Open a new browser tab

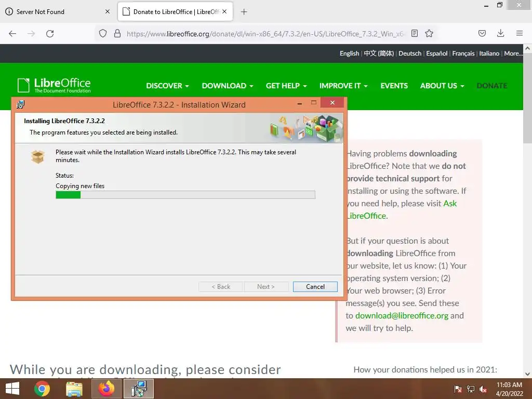pyautogui.click(x=244, y=12)
